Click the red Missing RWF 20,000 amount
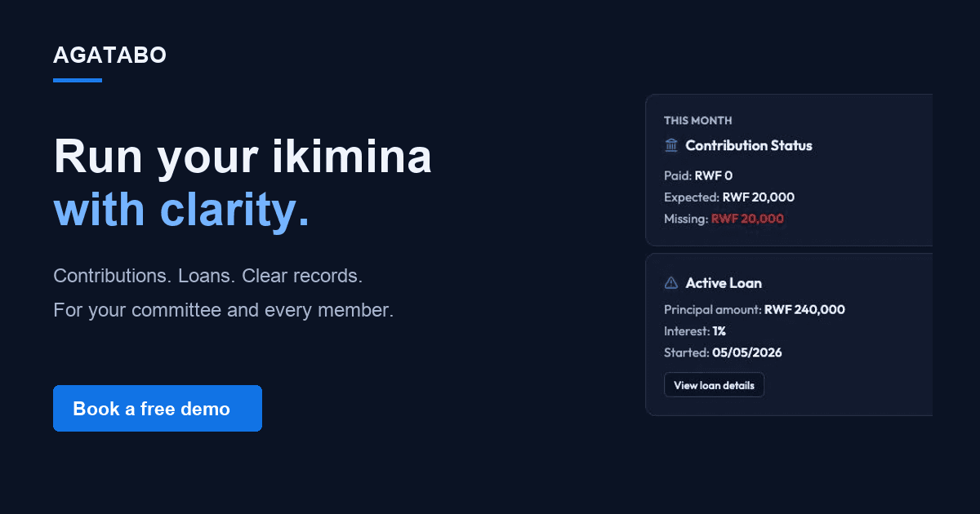980x514 pixels. (747, 219)
